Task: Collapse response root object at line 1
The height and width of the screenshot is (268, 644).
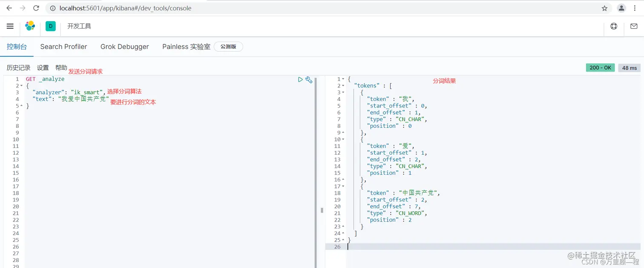Action: [343, 79]
